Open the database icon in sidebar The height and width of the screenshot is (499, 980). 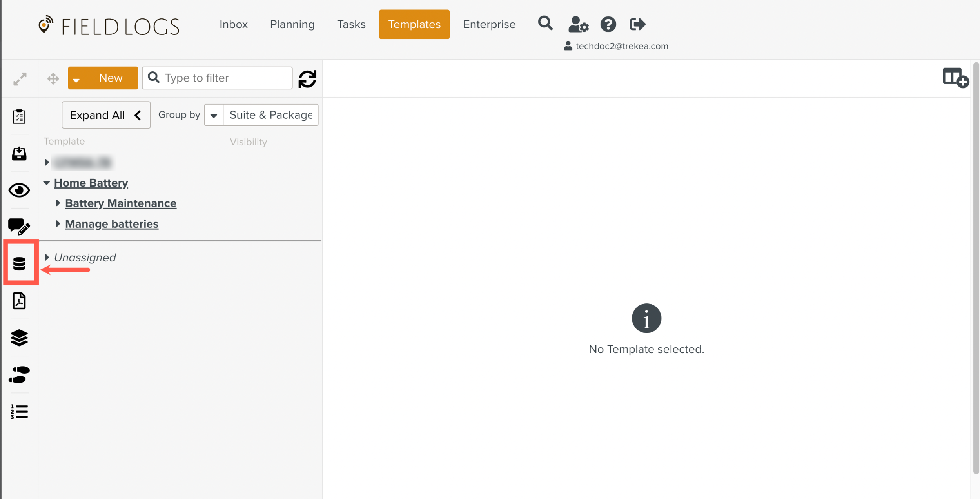tap(19, 263)
